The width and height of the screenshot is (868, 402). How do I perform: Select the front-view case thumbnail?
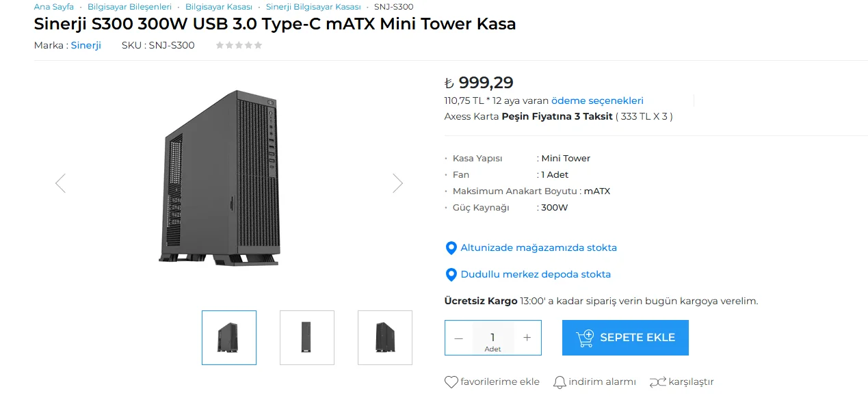(307, 338)
